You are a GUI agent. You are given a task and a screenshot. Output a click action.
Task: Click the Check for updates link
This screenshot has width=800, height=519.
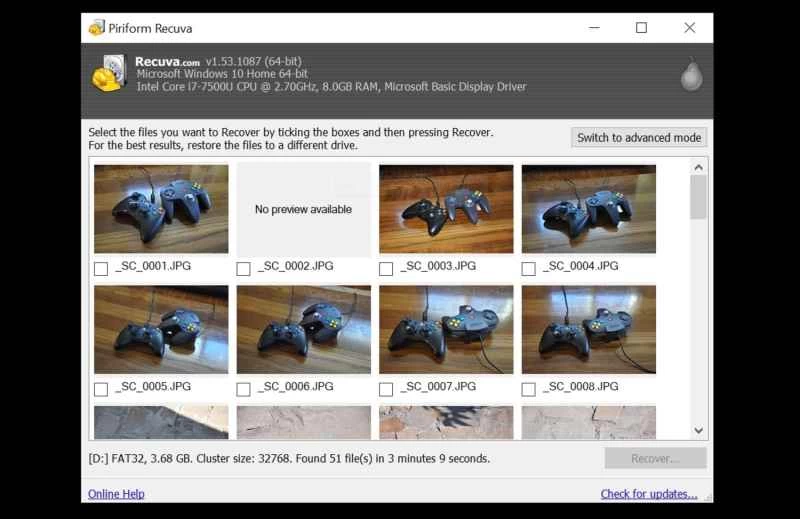pyautogui.click(x=649, y=494)
